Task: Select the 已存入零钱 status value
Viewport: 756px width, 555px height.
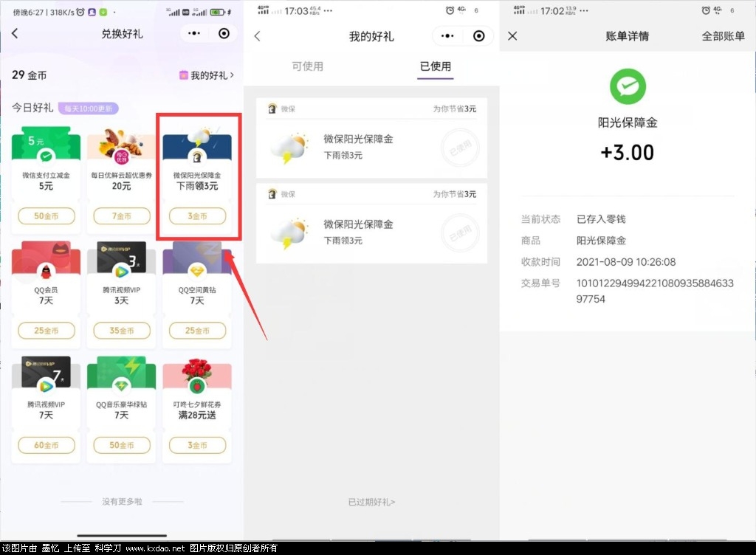Action: click(x=601, y=219)
